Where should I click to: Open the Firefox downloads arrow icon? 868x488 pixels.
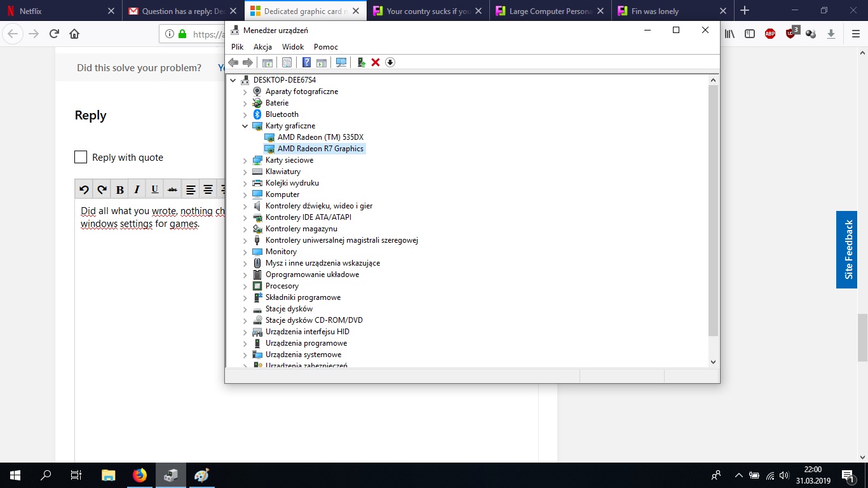click(x=831, y=34)
